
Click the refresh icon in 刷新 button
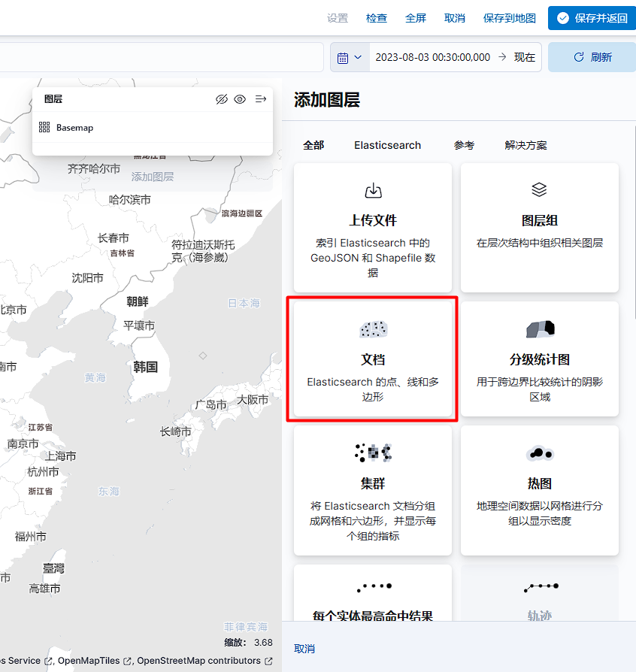pos(578,57)
